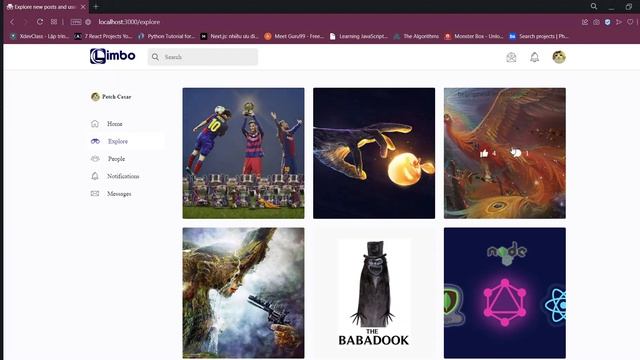Screen dimensions: 640x360
Task: Open Petch Cesar profile in sidebar
Action: [111, 97]
